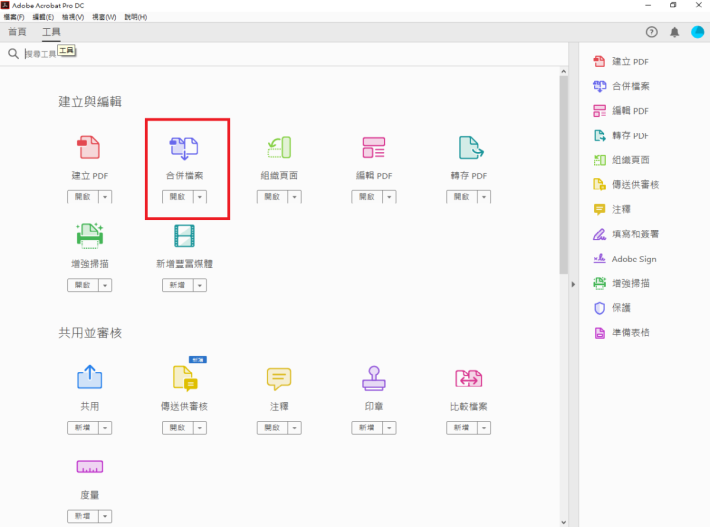Open the 編輯 PDF tool icon

(374, 148)
